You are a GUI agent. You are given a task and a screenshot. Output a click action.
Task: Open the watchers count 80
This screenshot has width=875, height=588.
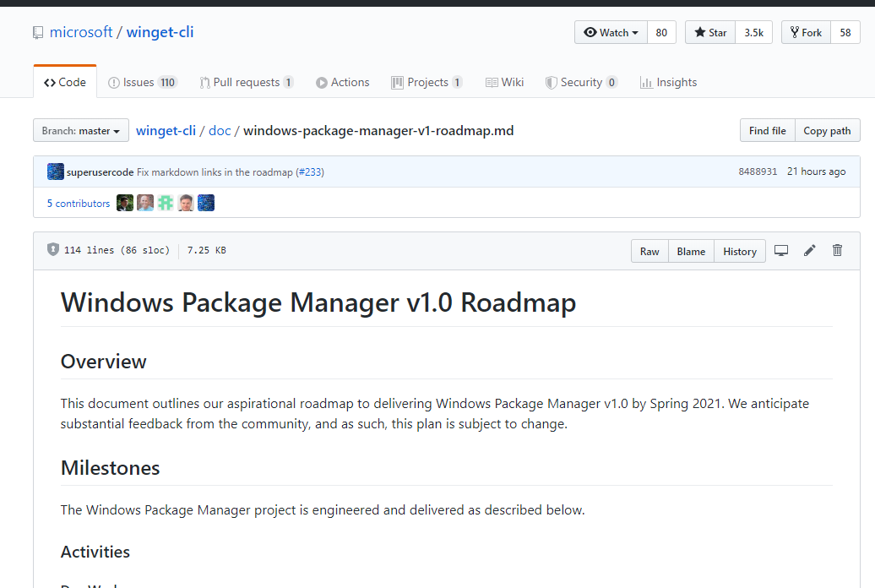(661, 32)
